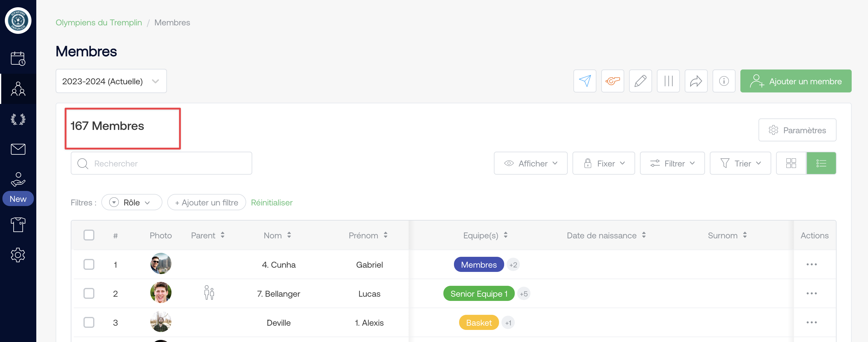Click the +2 badge in Cunha row

pos(513,265)
